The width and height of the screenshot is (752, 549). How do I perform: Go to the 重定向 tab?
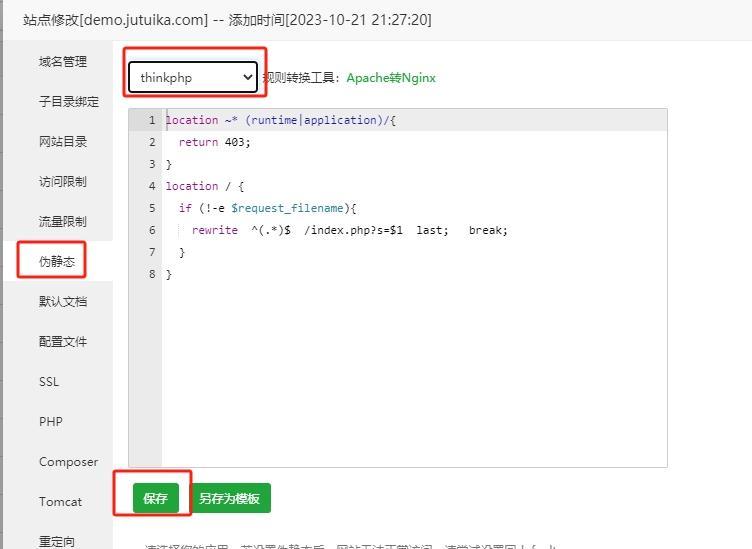[56, 540]
